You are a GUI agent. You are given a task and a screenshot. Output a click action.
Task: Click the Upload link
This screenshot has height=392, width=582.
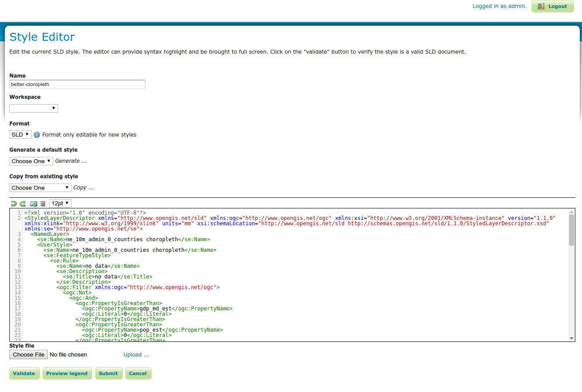pyautogui.click(x=137, y=354)
